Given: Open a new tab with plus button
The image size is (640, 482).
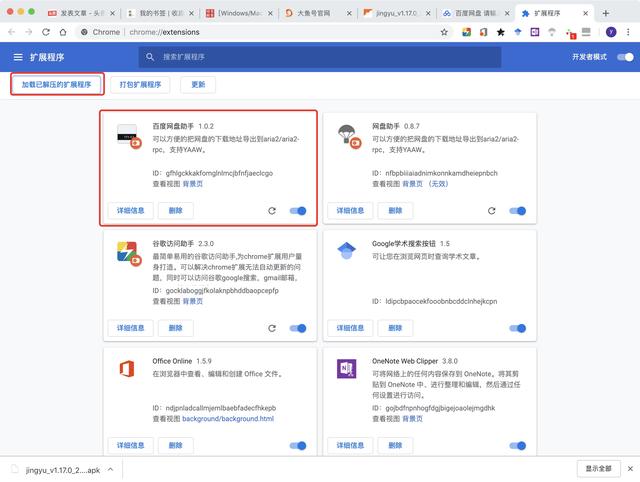Looking at the screenshot, I should click(x=606, y=13).
